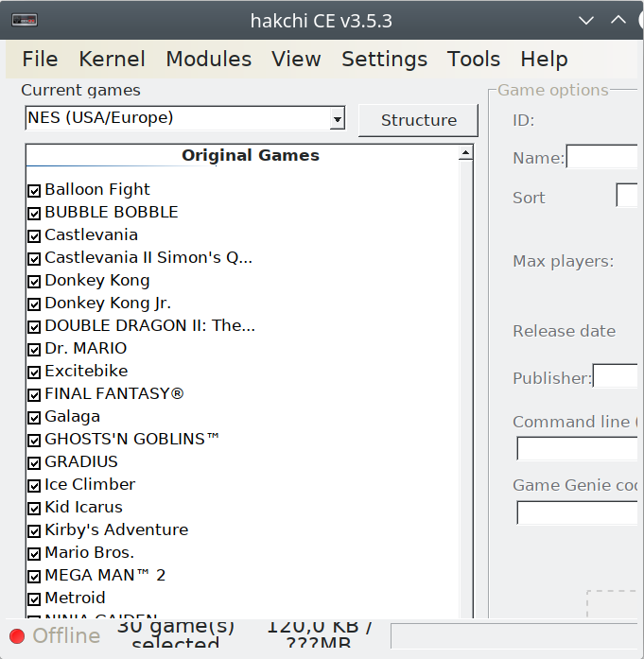Open the Settings menu

[384, 59]
